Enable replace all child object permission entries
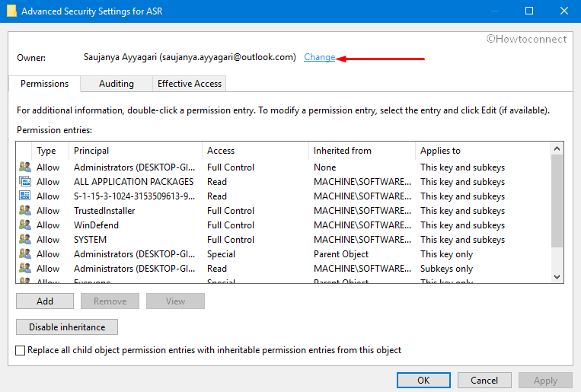The image size is (581, 392). coord(21,350)
